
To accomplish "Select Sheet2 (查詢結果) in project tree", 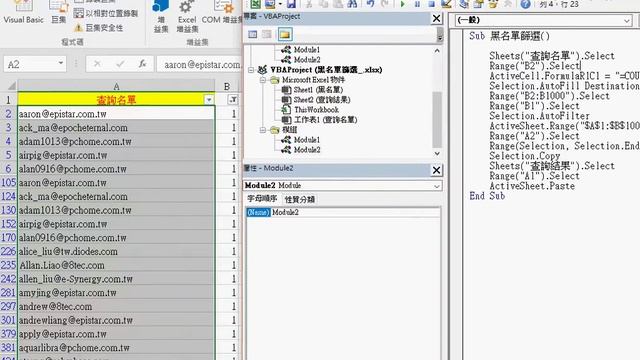I will 322,100.
